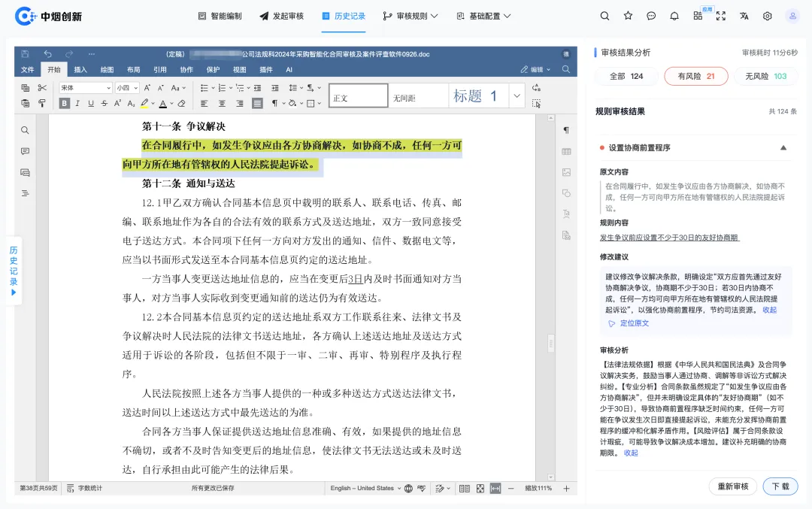Open the font name dropdown 宋体
Viewport: 812px width, 509px height.
click(86, 88)
